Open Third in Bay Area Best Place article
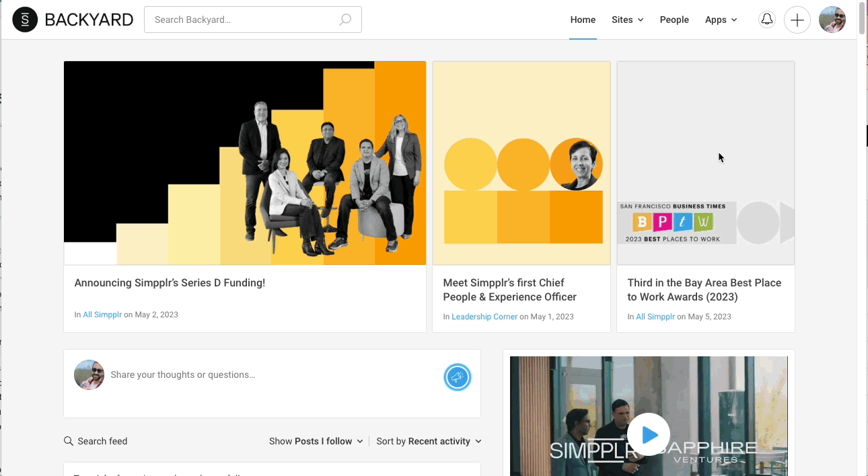Viewport: 868px width, 476px height. point(704,290)
